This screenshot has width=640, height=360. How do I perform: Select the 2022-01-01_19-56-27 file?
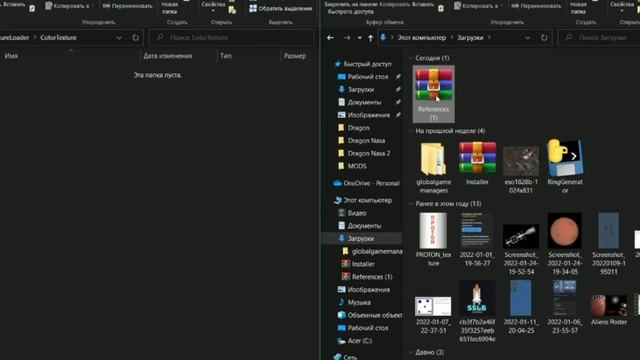click(x=477, y=240)
